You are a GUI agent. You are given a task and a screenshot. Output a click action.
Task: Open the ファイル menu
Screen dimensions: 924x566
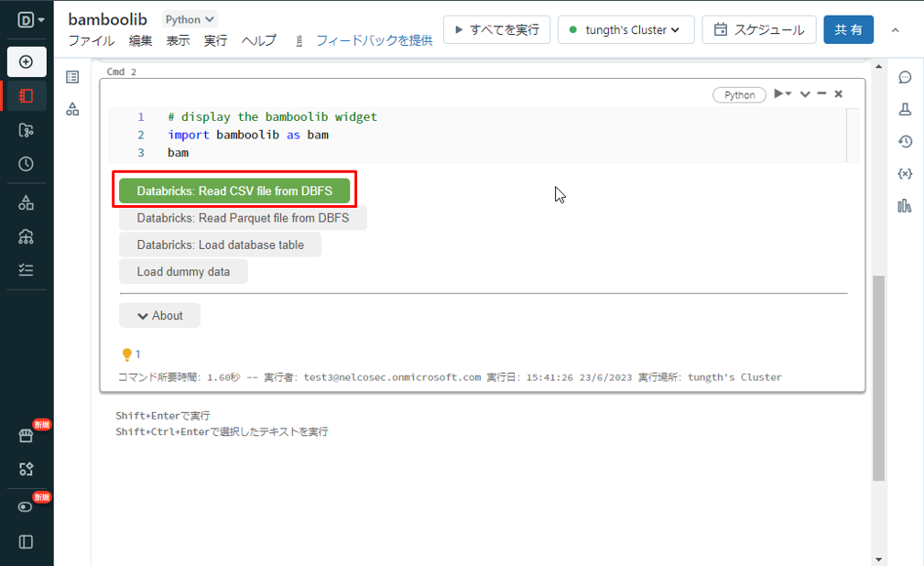(x=92, y=40)
